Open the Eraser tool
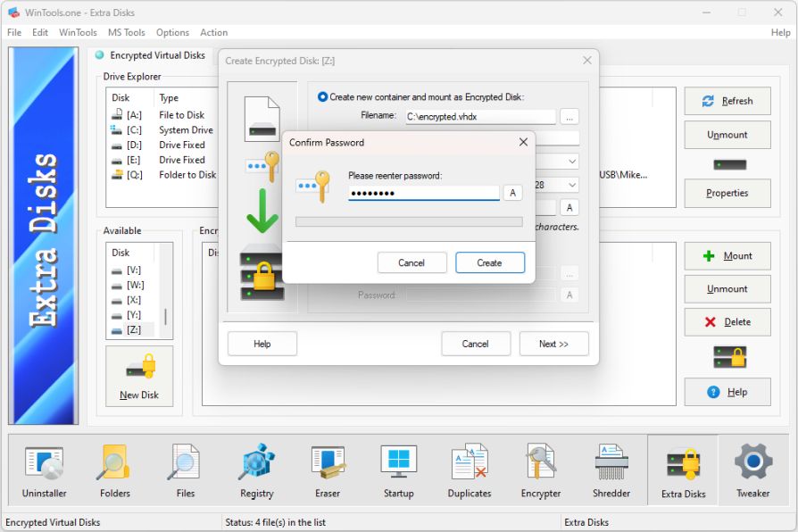The image size is (798, 532). [328, 470]
